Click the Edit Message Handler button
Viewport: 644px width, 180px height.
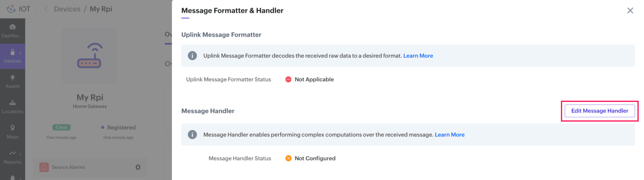(x=599, y=111)
